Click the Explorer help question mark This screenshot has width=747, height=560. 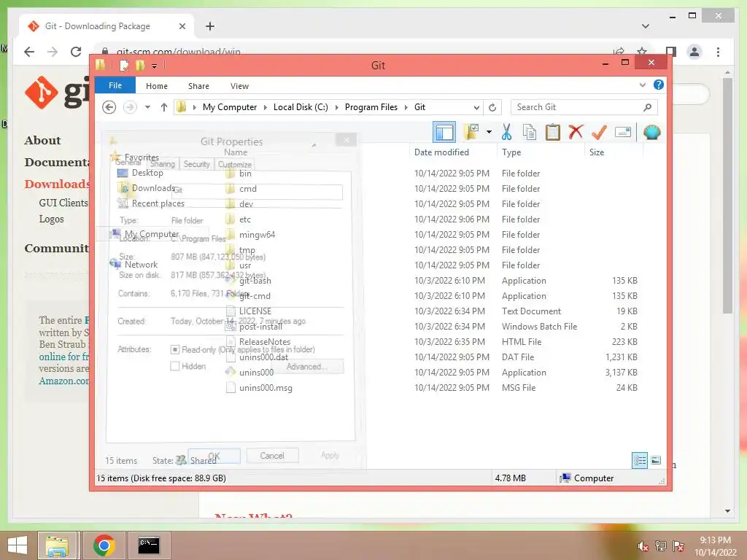[x=659, y=85]
